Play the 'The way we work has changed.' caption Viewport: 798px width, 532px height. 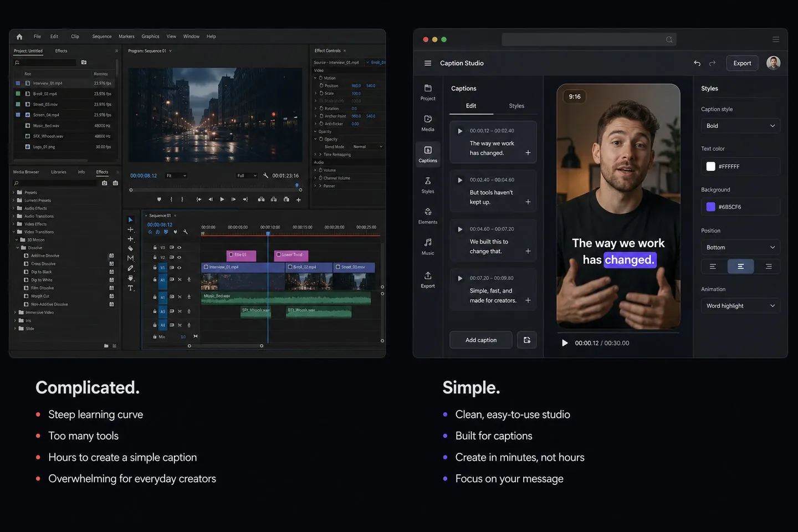click(x=459, y=131)
